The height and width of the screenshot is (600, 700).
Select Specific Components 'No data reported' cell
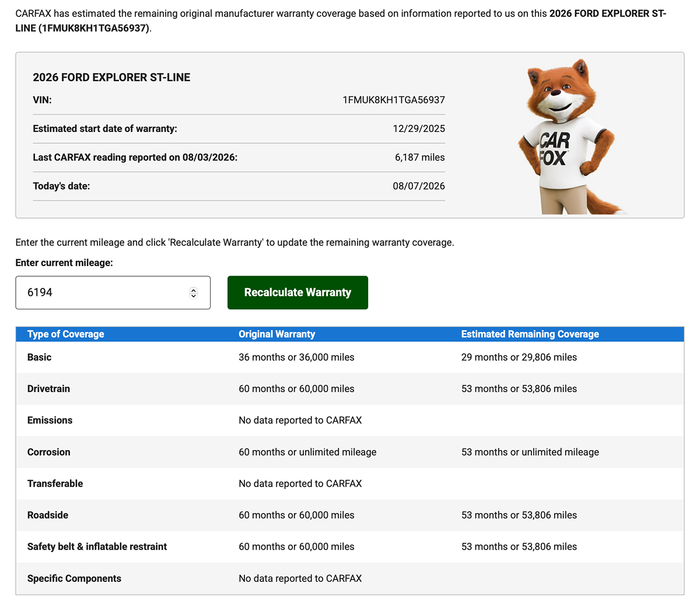[300, 578]
